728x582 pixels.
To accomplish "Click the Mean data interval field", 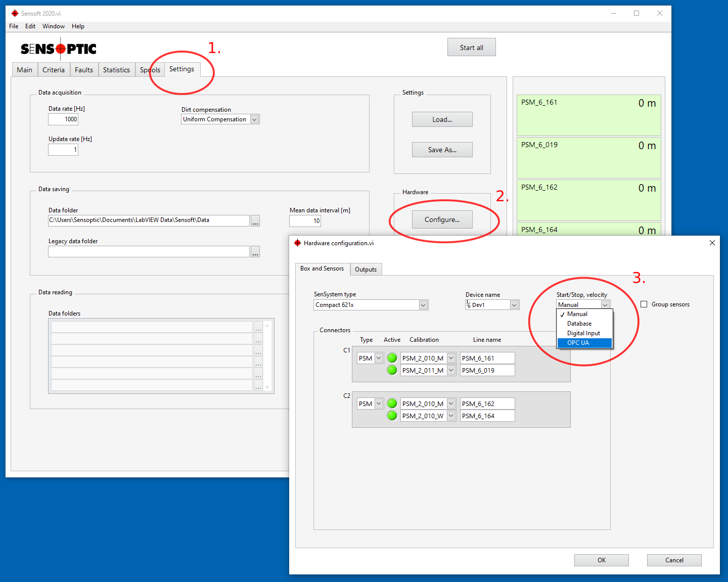I will click(305, 221).
